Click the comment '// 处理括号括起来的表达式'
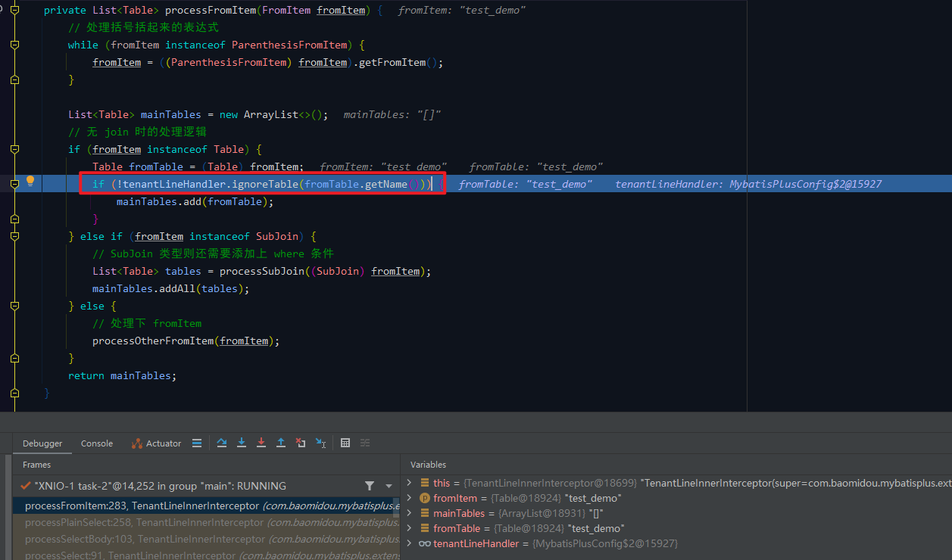This screenshot has height=560, width=952. click(143, 27)
